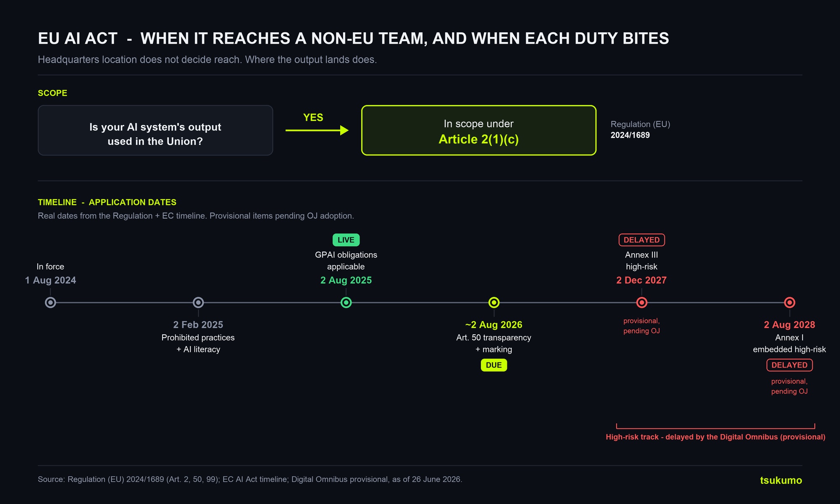Click the TIMELINE - APPLICATION DATES heading
The image size is (840, 504).
[x=107, y=202]
